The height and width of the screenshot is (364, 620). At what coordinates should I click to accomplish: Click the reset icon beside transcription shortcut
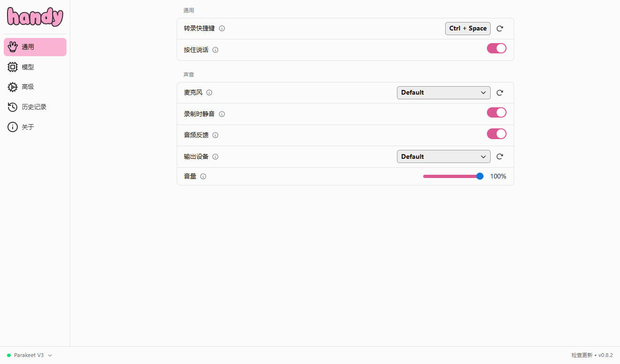[x=500, y=29]
